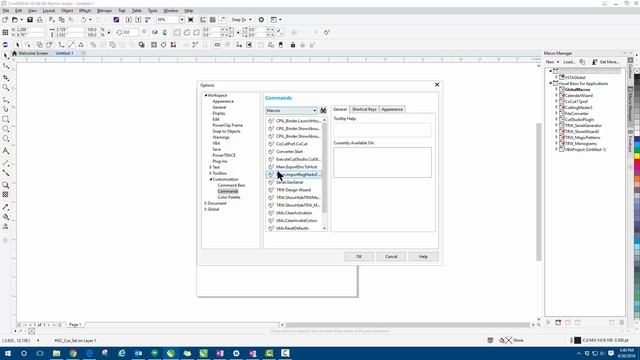Image resolution: width=640 pixels, height=360 pixels.
Task: Click the Print icon in the toolbar
Action: 40,20
